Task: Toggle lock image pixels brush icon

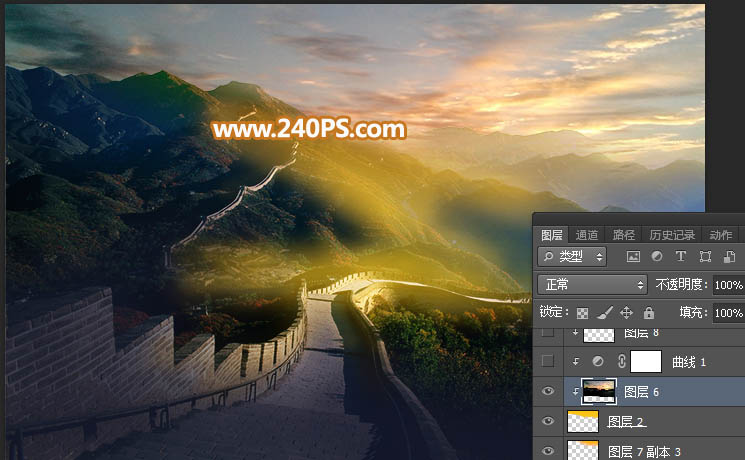Action: click(604, 313)
